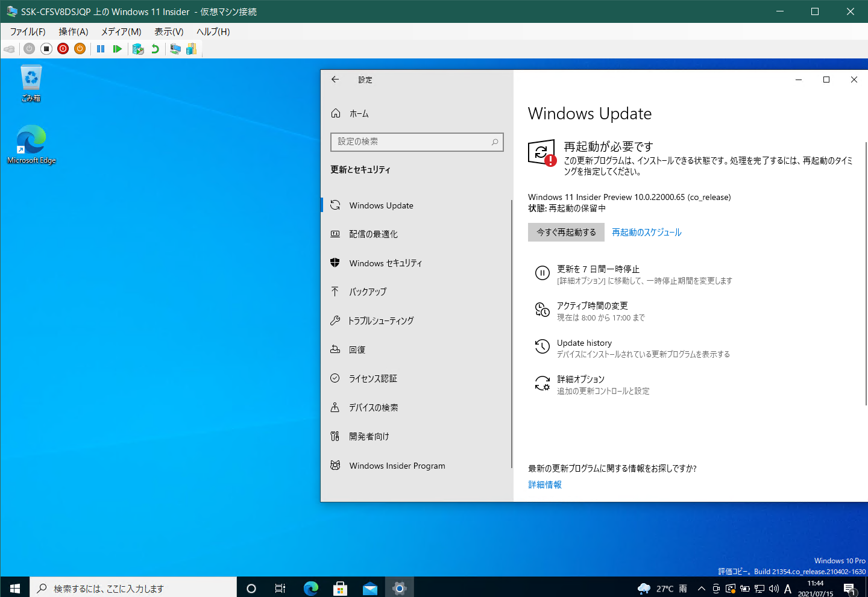Click the history icon beside Update history
868x597 pixels.
point(542,346)
